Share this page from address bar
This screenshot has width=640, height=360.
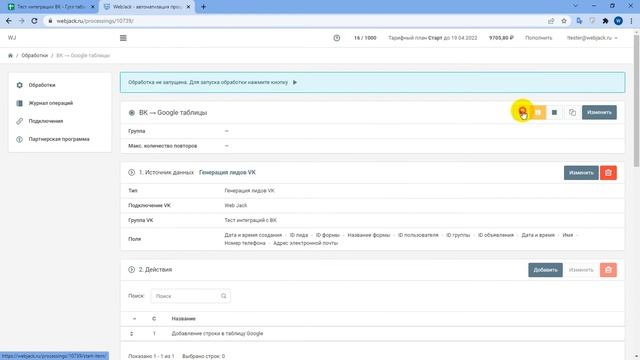point(551,21)
